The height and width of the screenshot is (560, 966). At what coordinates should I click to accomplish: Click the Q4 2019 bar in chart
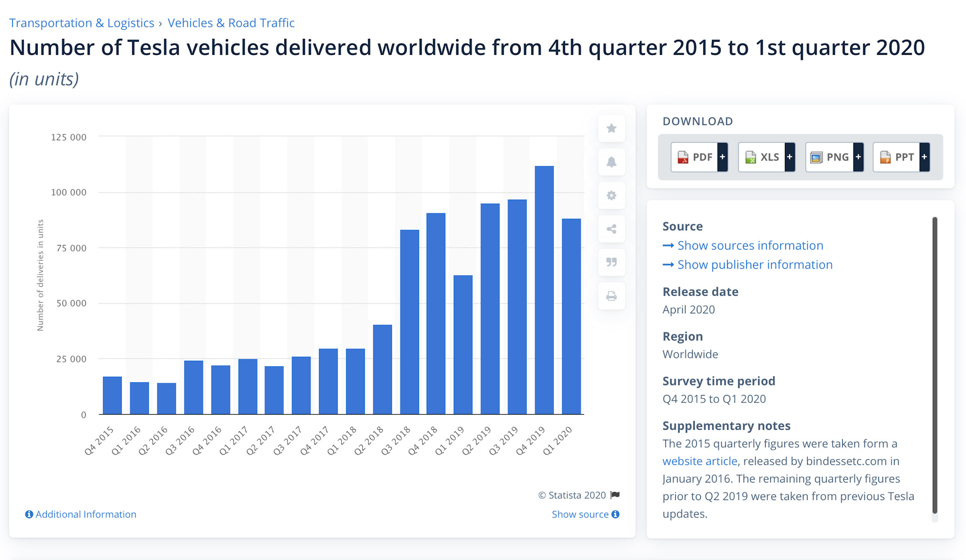544,290
